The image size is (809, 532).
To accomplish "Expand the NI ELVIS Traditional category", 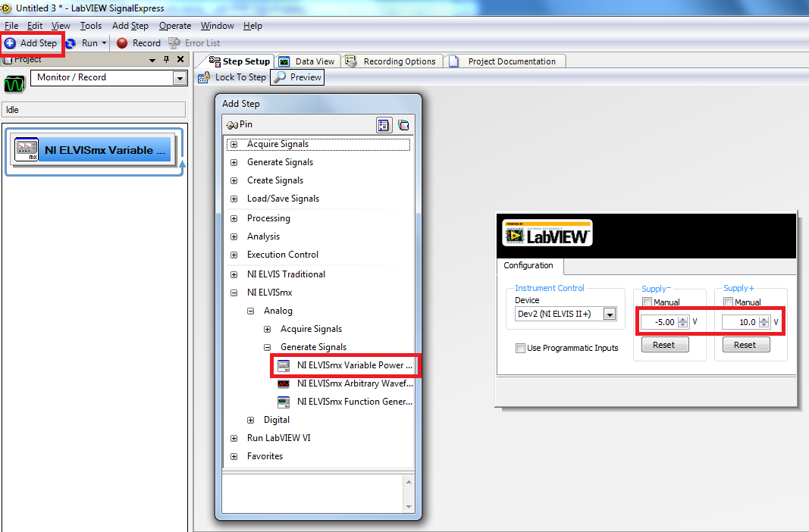I will (234, 275).
